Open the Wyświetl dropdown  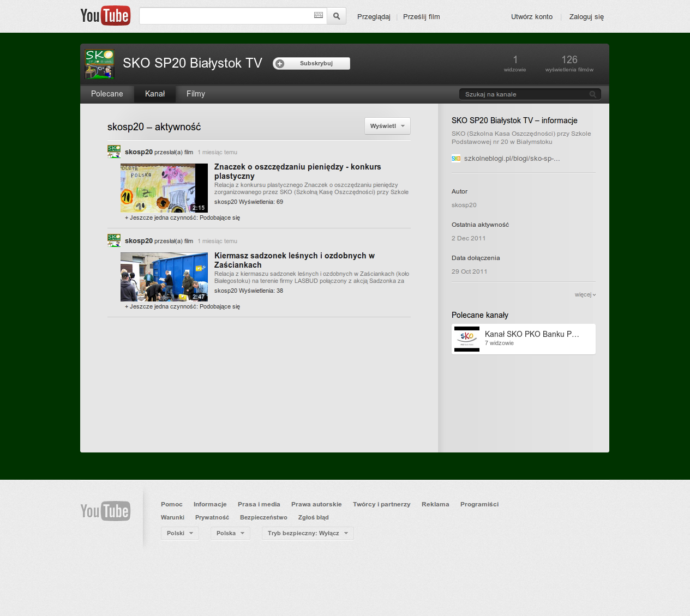coord(387,126)
